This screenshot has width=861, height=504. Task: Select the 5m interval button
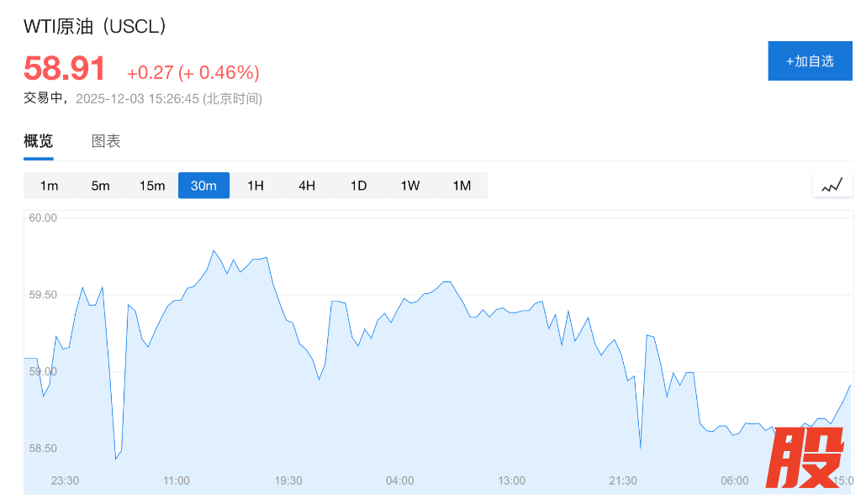point(100,186)
